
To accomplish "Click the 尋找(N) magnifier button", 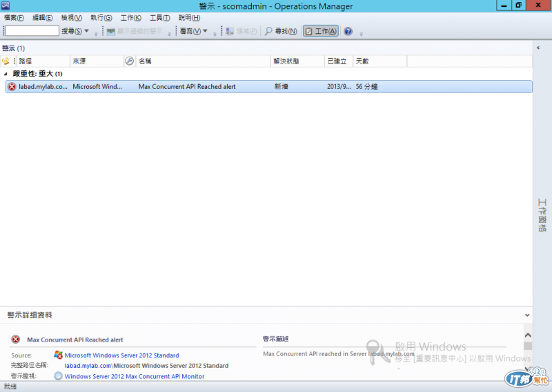I will (281, 31).
